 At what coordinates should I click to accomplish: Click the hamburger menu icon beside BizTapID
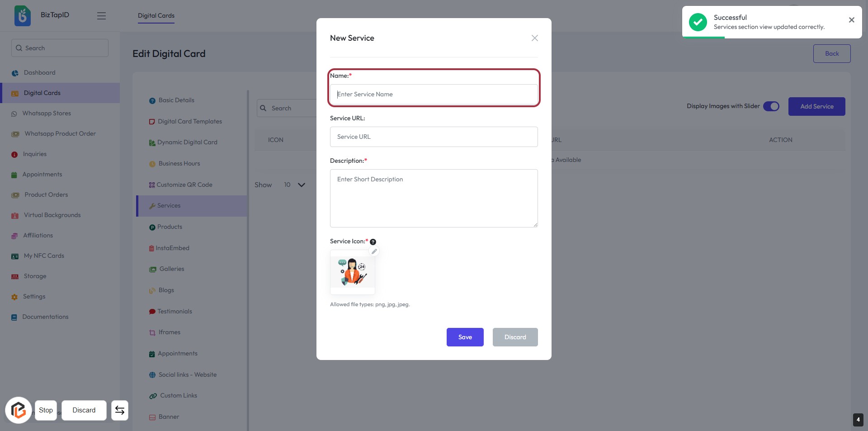[x=101, y=16]
